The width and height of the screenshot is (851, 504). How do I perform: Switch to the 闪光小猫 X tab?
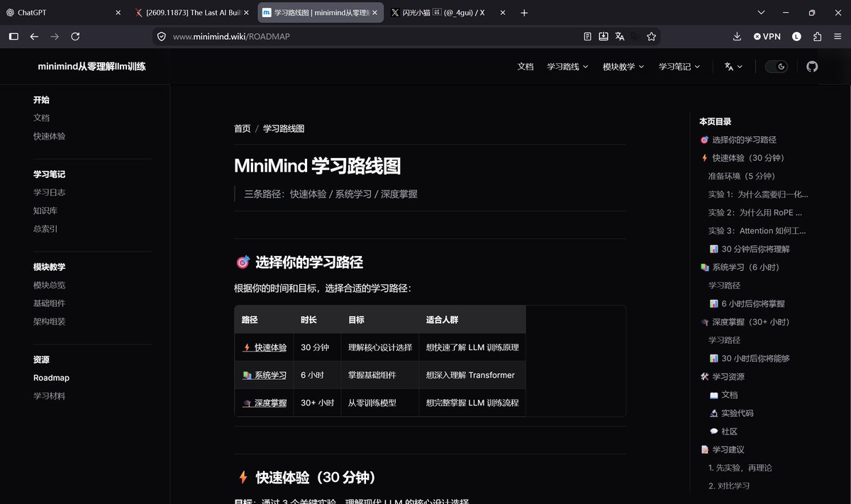[447, 13]
